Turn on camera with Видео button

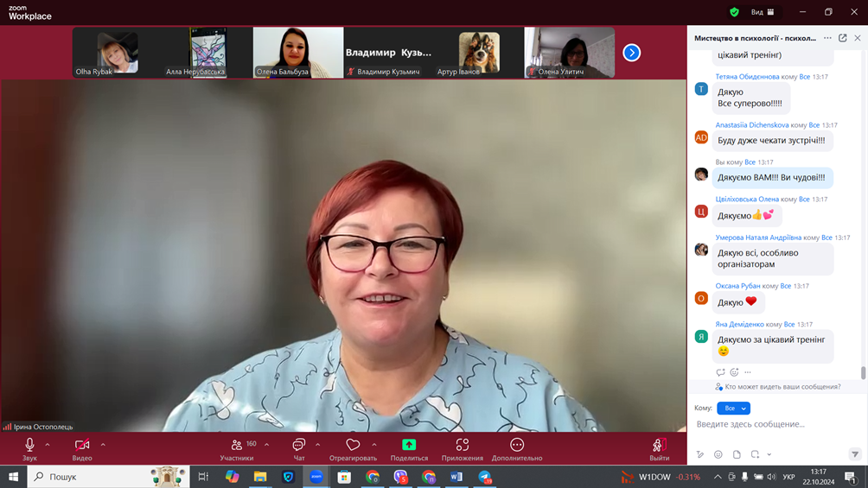click(82, 448)
